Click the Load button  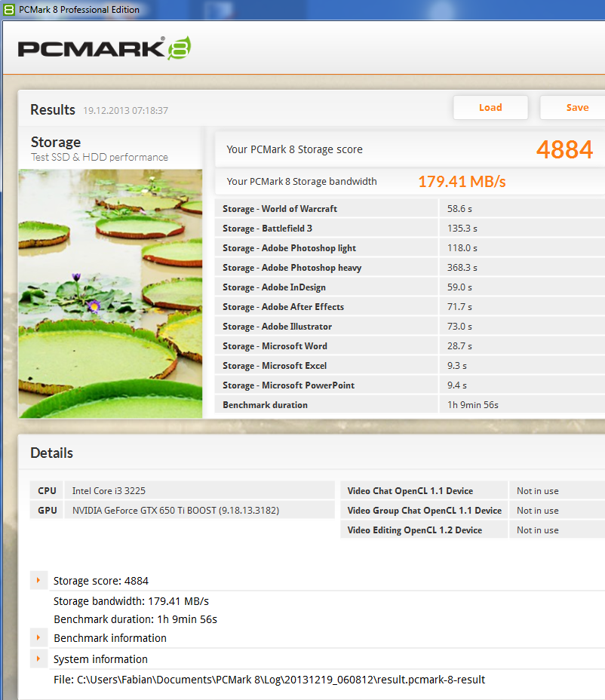(490, 108)
